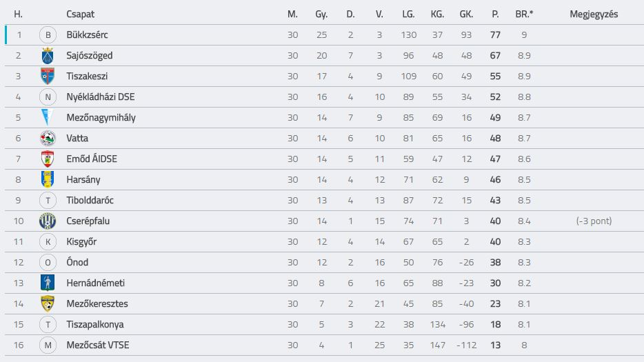Image resolution: width=644 pixels, height=362 pixels.
Task: Open the Mezőkeresztes yellow shield logo
Action: pyautogui.click(x=48, y=303)
